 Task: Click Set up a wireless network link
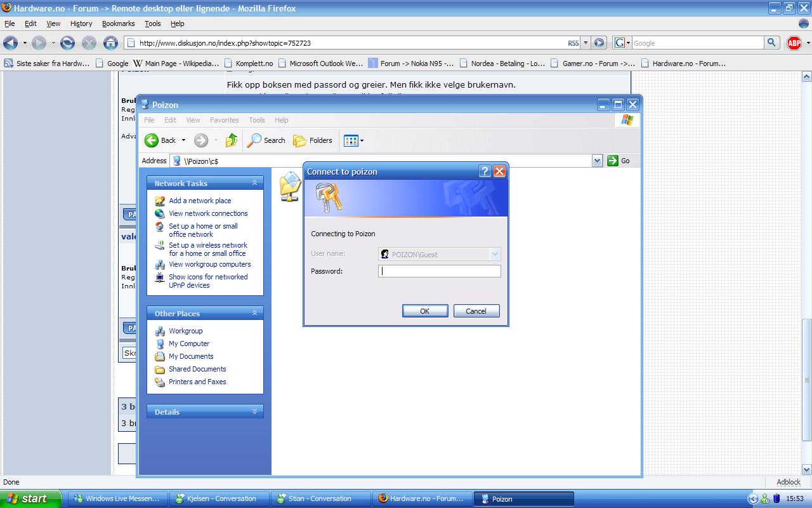tap(208, 249)
